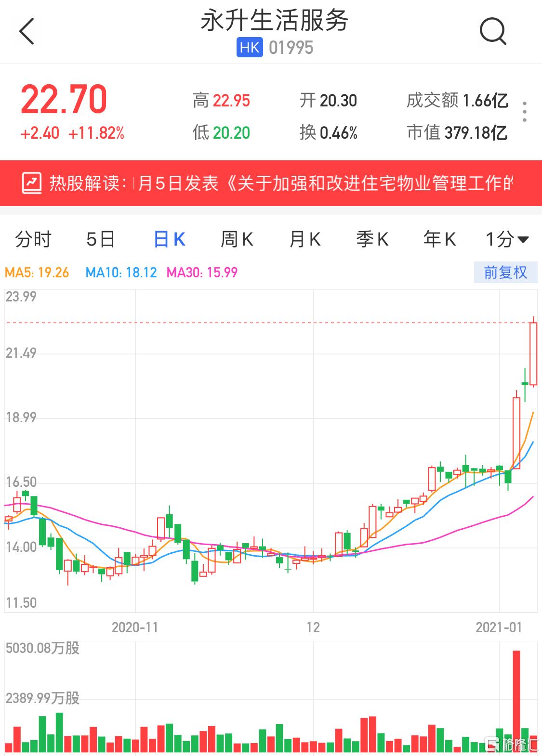Select the 月K chart tab
Screen dimensions: 542x756
(x=304, y=239)
